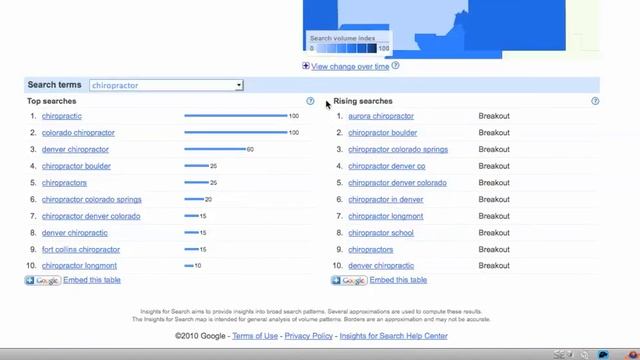The width and height of the screenshot is (640, 360).
Task: Click View change over time link
Action: 350,67
